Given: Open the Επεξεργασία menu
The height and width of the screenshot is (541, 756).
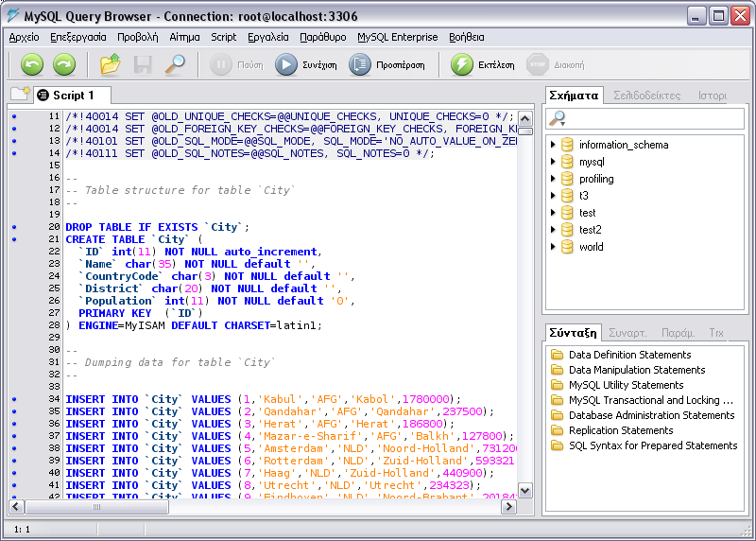Looking at the screenshot, I should coord(78,37).
